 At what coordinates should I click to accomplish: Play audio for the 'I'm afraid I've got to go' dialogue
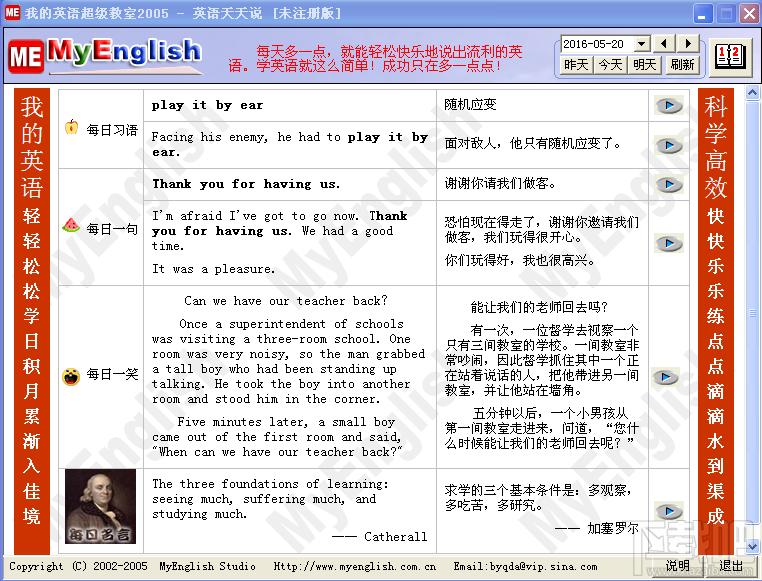coord(669,243)
